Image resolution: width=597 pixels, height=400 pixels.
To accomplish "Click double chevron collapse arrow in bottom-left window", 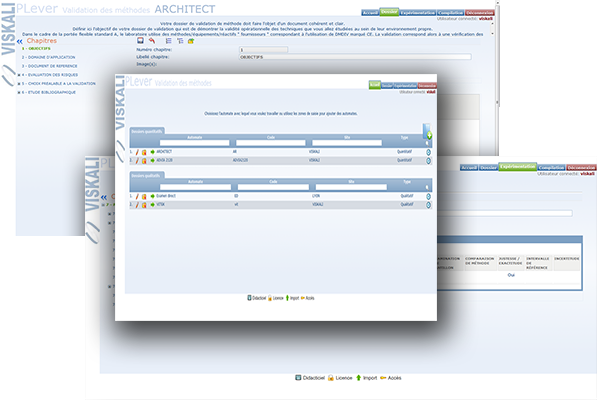I will point(104,197).
